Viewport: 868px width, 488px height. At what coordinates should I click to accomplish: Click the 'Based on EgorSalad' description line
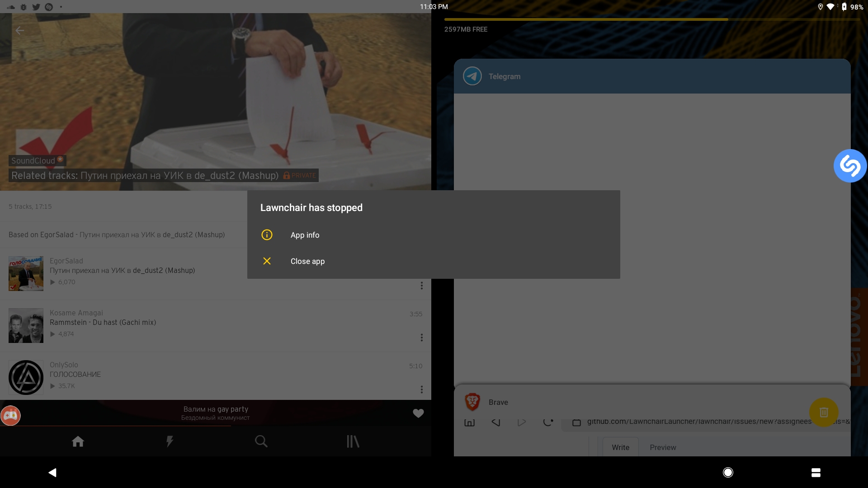coord(117,235)
